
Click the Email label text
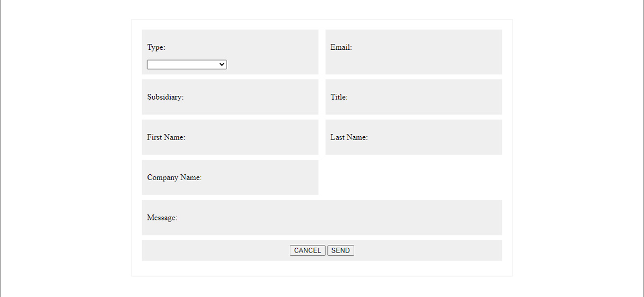pos(341,47)
